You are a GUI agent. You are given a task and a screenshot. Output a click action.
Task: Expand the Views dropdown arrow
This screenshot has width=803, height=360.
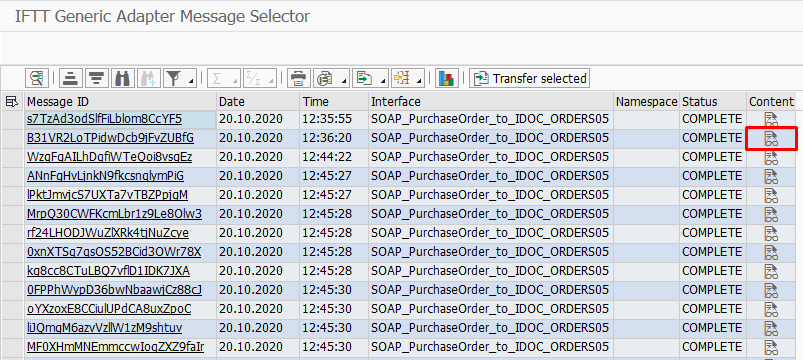point(345,81)
